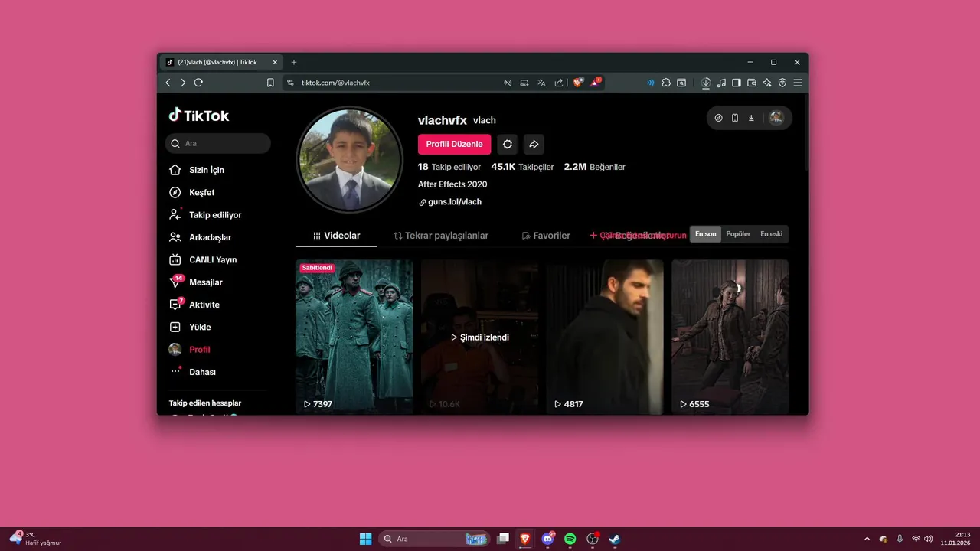This screenshot has width=980, height=551.
Task: Open a new browser tab
Action: [x=294, y=62]
